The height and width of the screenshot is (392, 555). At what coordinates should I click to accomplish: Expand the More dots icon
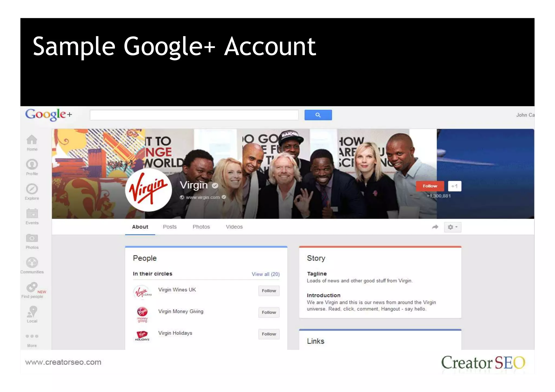[32, 336]
